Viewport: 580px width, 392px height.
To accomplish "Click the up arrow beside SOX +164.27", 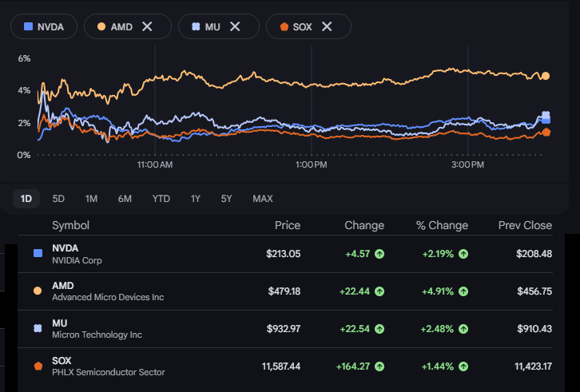I will click(x=379, y=366).
